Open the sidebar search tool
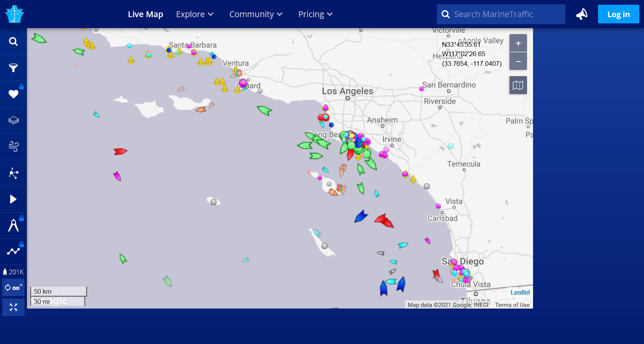The height and width of the screenshot is (344, 644). click(x=13, y=41)
